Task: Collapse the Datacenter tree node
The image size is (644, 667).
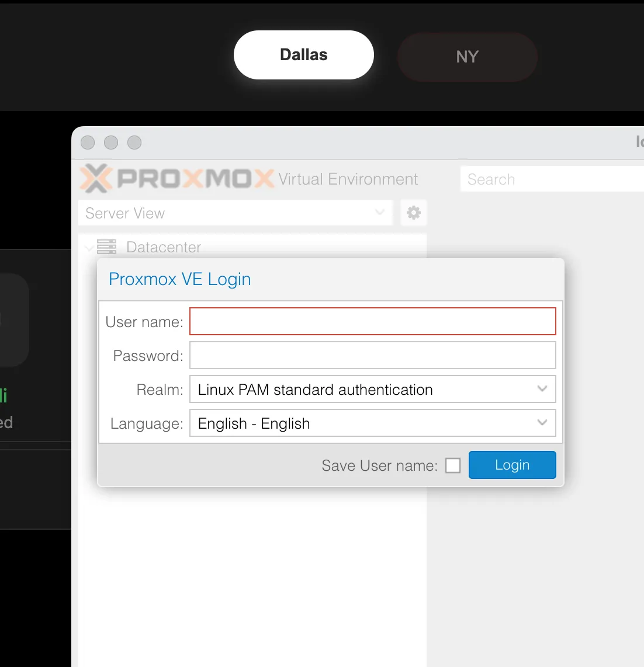Action: coord(88,247)
